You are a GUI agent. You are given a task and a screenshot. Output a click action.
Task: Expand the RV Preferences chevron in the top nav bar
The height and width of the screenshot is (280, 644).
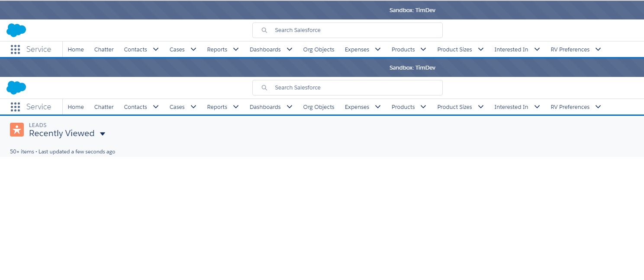598,49
